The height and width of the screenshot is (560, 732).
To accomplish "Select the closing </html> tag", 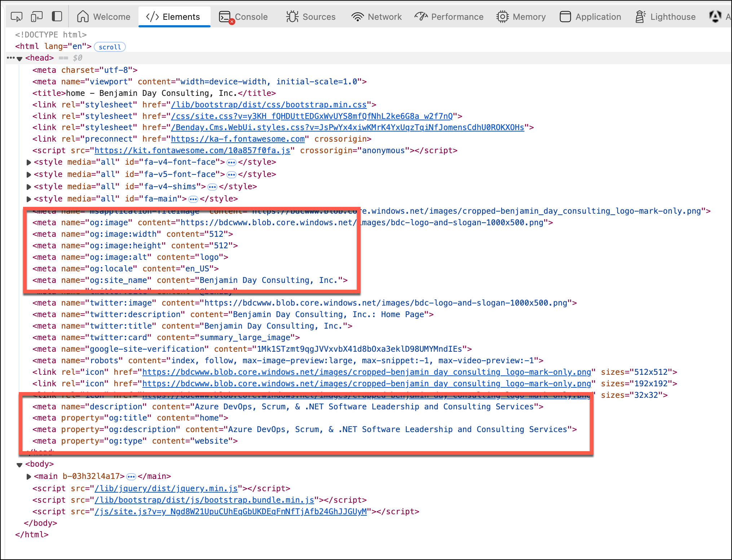I will click(32, 534).
